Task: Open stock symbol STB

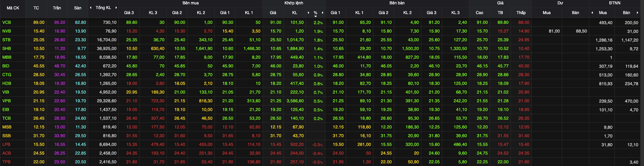Action: coord(6,40)
